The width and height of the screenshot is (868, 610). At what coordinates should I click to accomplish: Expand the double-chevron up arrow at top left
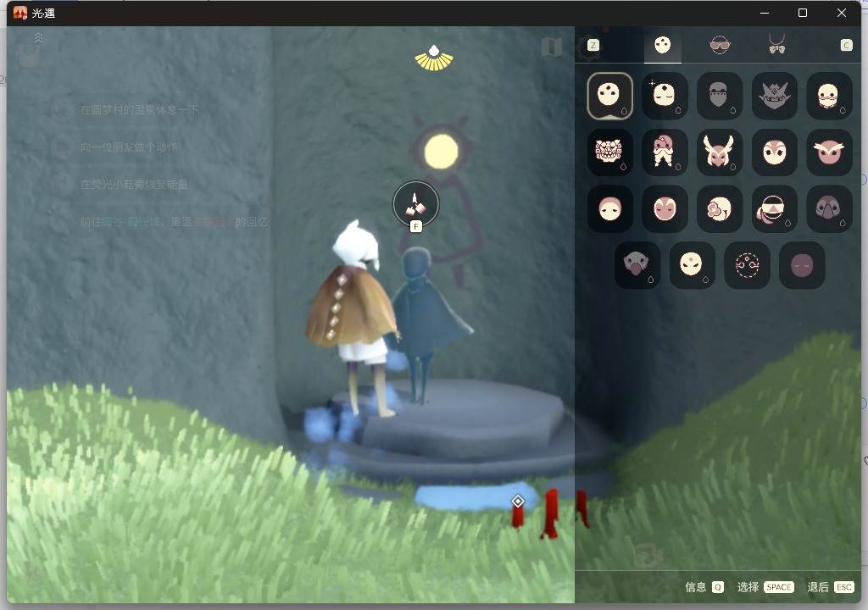39,37
